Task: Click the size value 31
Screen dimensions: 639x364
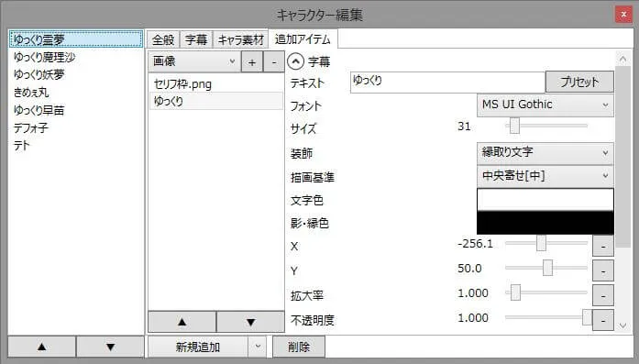Action: 464,127
